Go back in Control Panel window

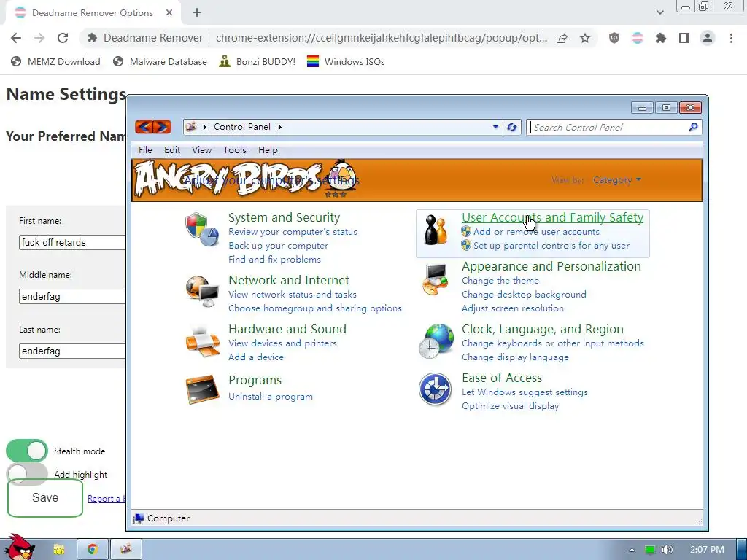click(x=144, y=127)
